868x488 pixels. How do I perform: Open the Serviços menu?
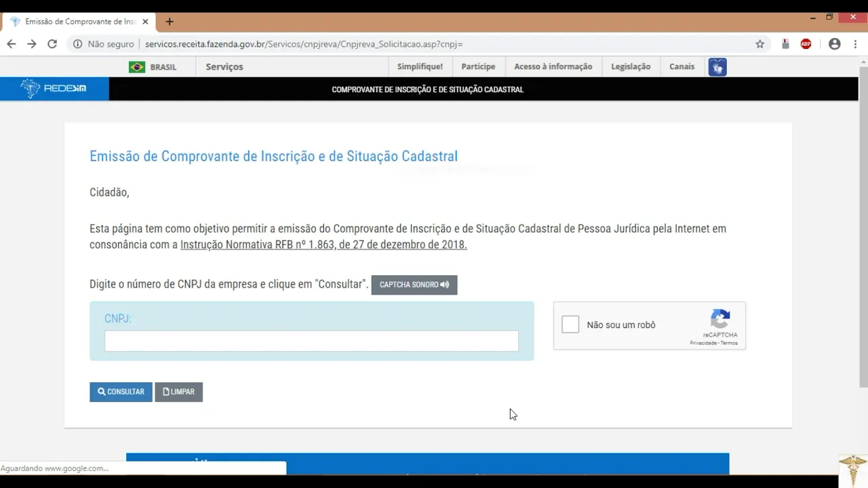(x=224, y=67)
